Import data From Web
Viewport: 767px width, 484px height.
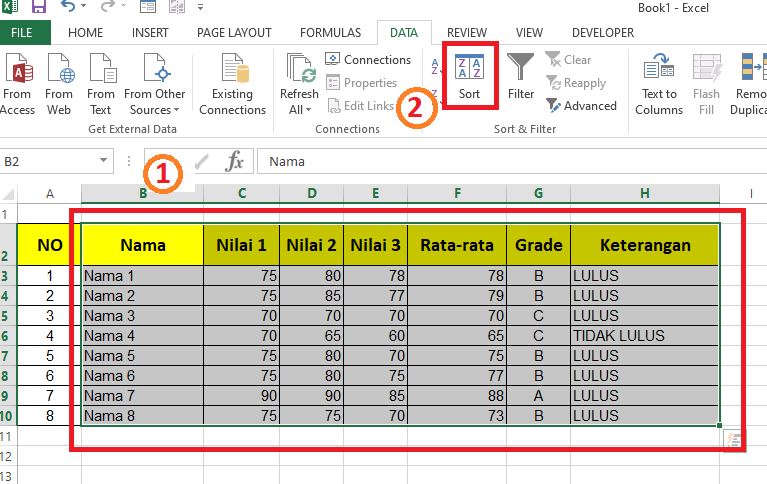pyautogui.click(x=59, y=84)
